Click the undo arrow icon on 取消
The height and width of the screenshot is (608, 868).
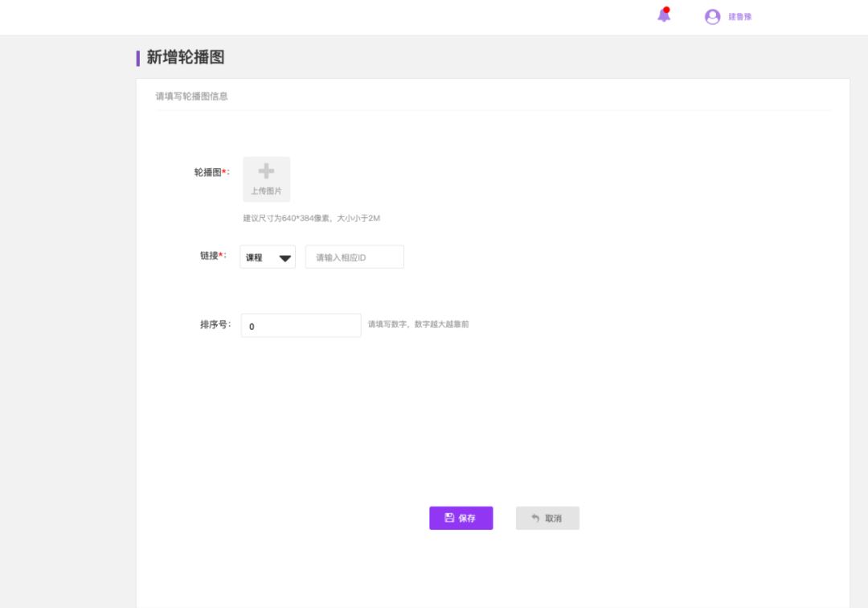(x=535, y=518)
